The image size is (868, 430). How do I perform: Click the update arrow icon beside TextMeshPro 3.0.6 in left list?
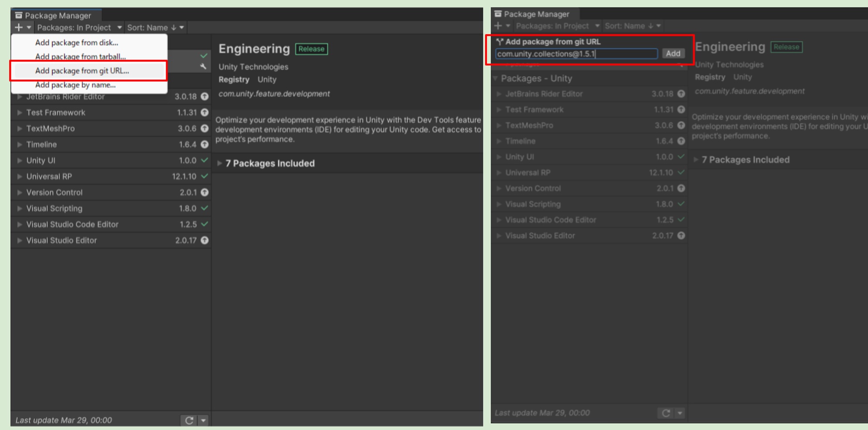[204, 129]
